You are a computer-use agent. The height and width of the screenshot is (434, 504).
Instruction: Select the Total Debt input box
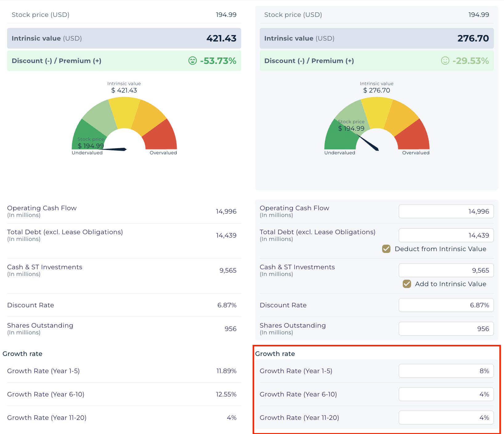point(446,235)
